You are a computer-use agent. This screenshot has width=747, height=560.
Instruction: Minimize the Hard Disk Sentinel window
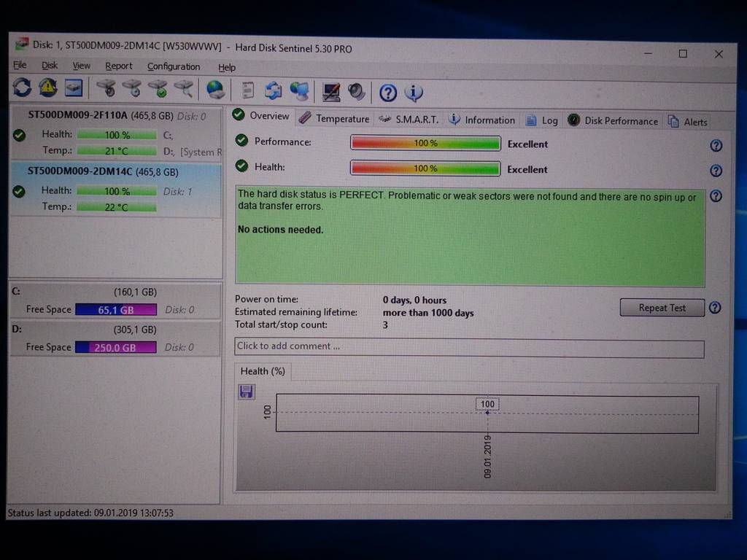click(648, 53)
